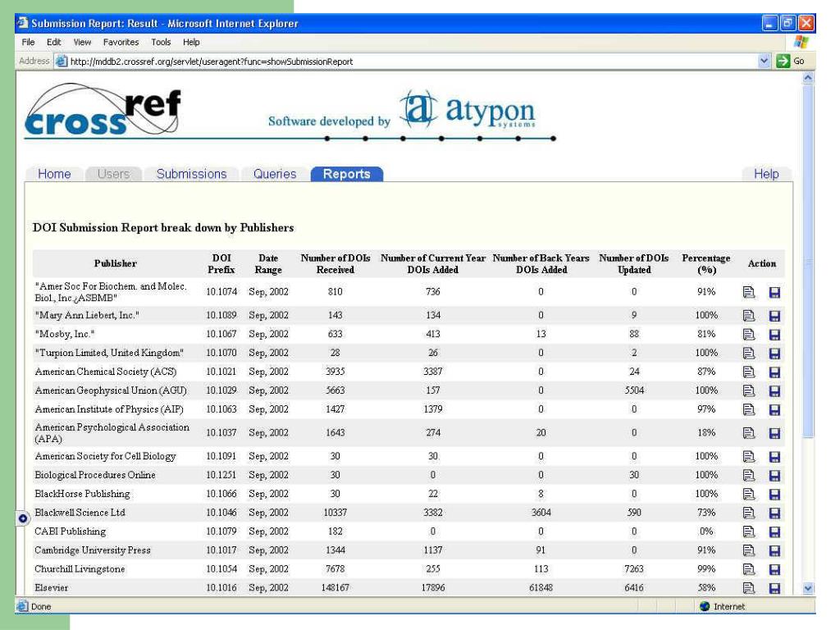View report details for American Geophysical Union row
Image resolution: width=840 pixels, height=630 pixels.
[748, 390]
